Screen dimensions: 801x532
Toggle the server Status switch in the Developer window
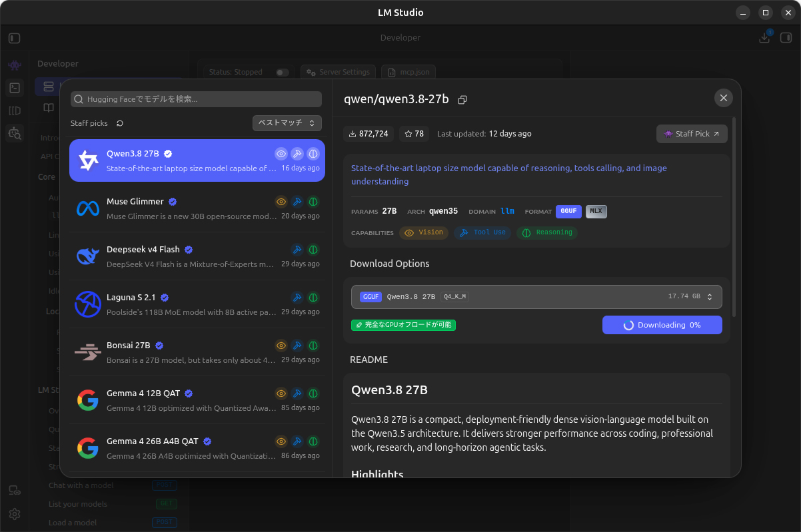point(283,72)
